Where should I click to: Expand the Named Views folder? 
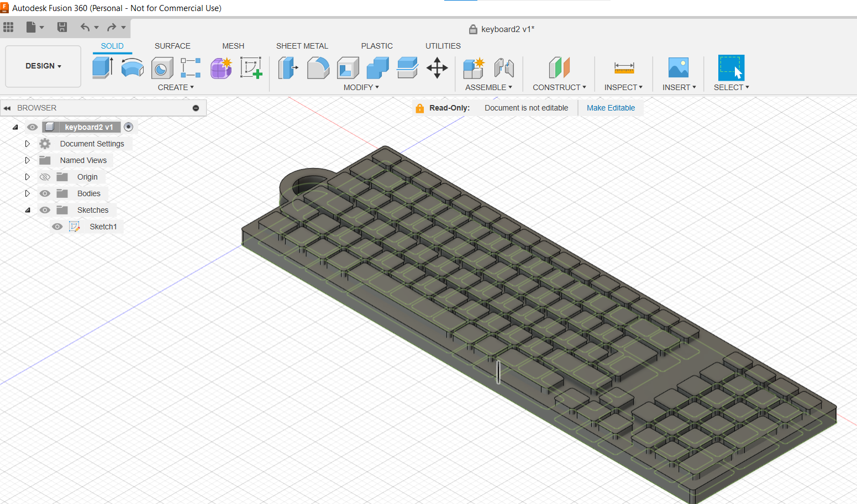[x=27, y=160]
